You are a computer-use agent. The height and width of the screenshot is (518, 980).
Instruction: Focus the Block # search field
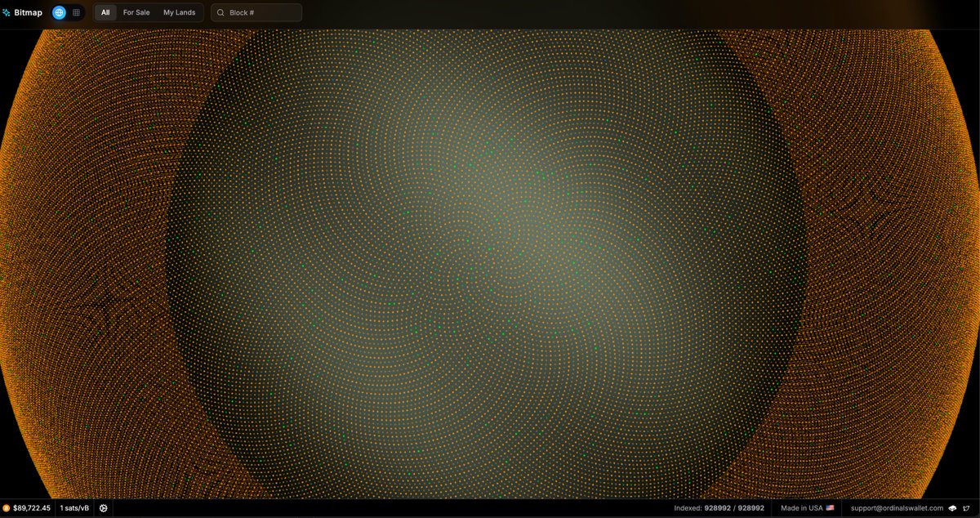tap(256, 12)
